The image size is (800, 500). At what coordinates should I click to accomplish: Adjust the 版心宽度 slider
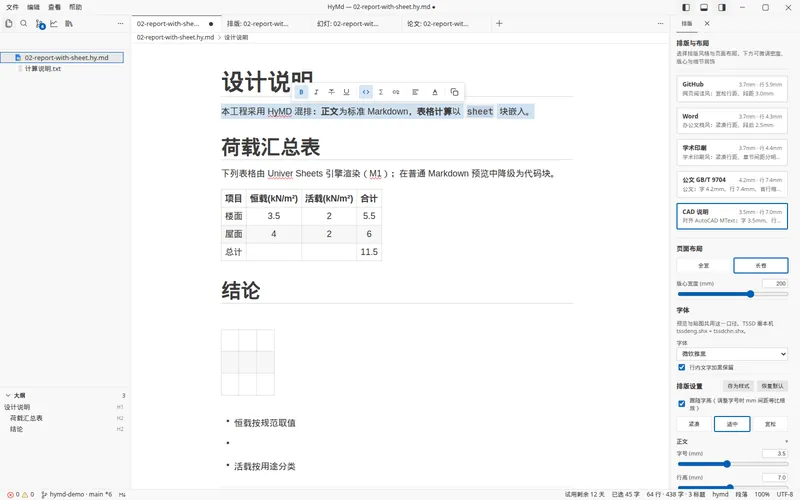pyautogui.click(x=733, y=294)
